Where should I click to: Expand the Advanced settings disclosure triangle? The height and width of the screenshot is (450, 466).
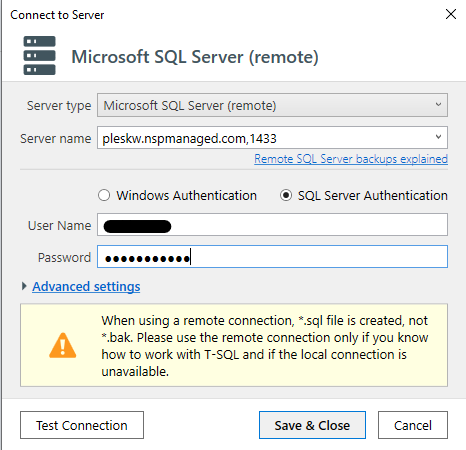(x=24, y=286)
